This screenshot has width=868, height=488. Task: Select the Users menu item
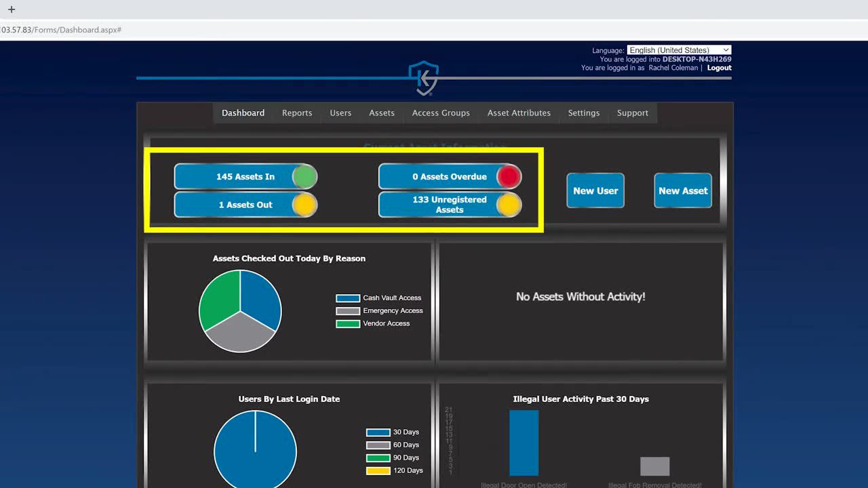(340, 113)
